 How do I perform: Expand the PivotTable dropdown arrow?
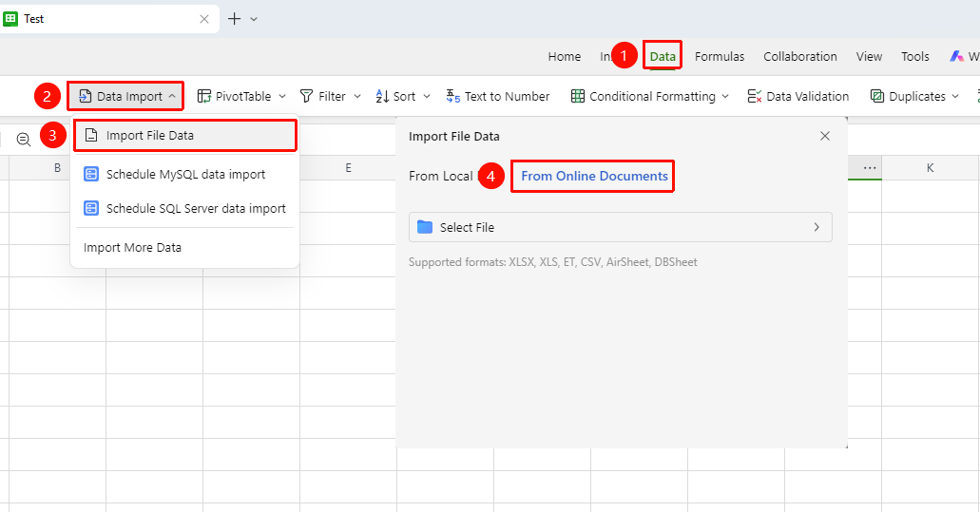(x=282, y=96)
